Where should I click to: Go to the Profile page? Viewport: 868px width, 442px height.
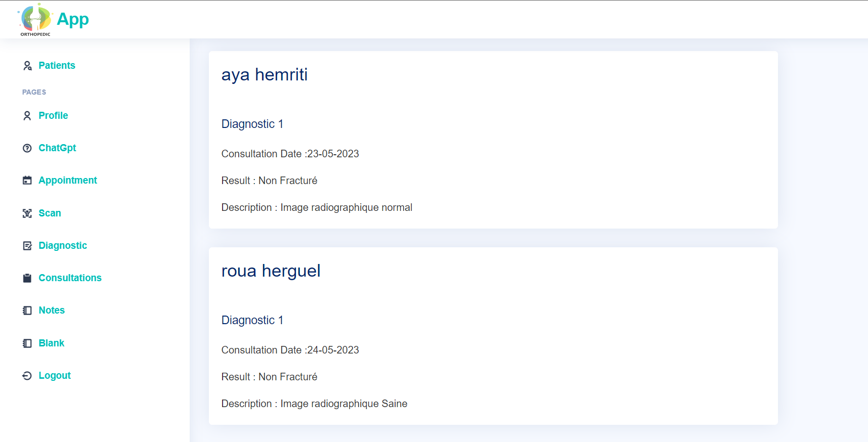(x=53, y=115)
